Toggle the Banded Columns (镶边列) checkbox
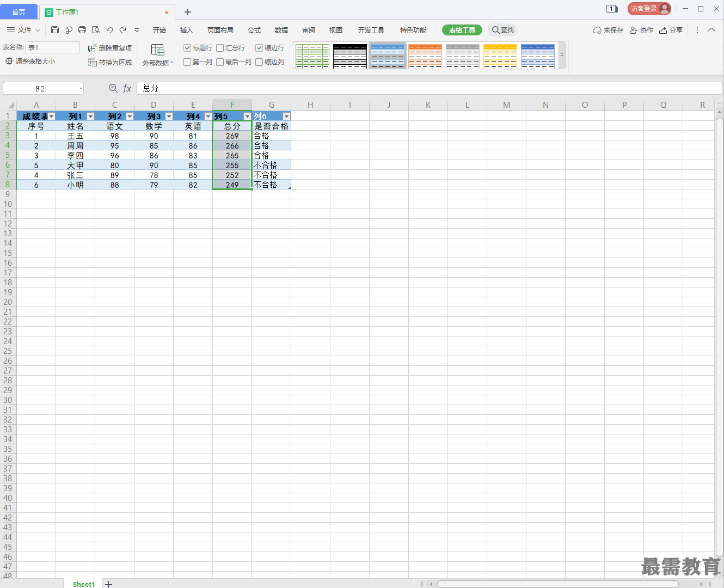The image size is (724, 588). pos(259,62)
